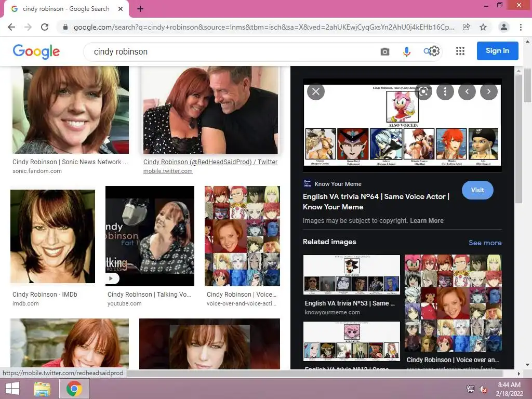
Task: Click the video play badge on YouTube thumbnail
Action: pyautogui.click(x=112, y=278)
